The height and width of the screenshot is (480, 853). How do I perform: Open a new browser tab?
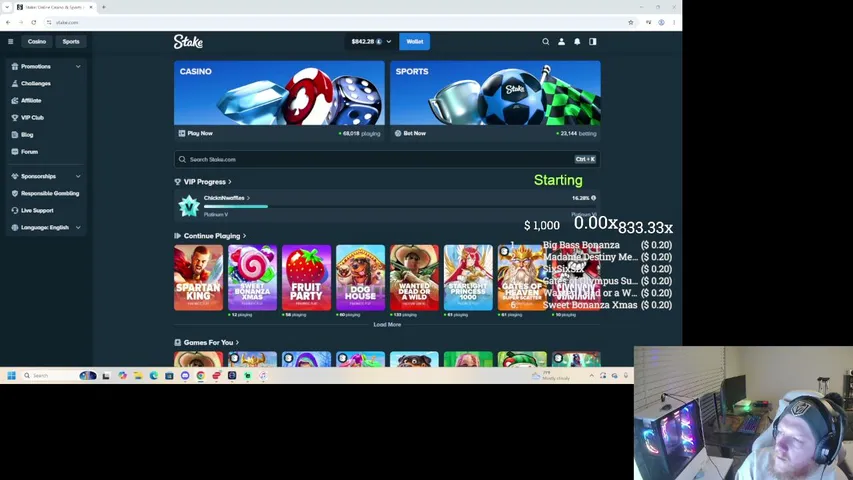104,7
